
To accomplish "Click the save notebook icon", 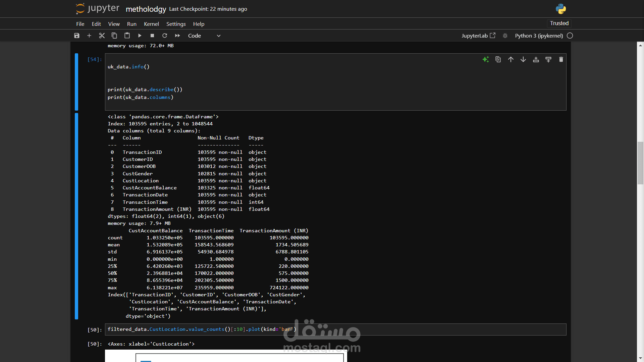I will (x=77, y=36).
